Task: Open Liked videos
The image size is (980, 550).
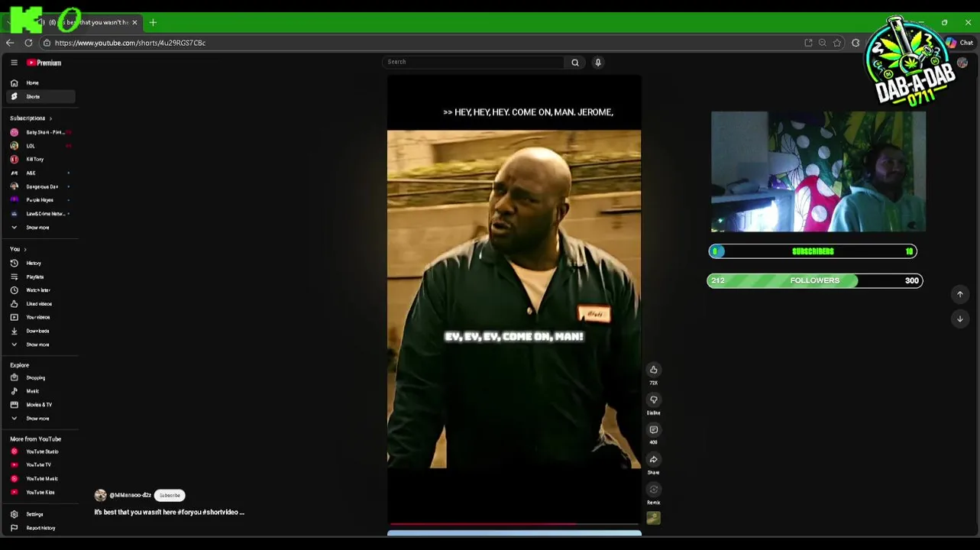Action: pos(40,304)
